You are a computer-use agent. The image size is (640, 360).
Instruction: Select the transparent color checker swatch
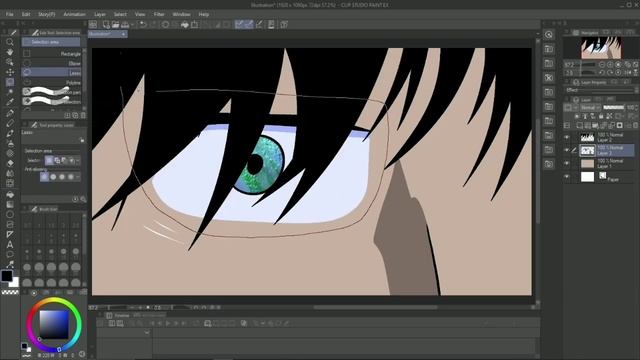click(x=10, y=292)
